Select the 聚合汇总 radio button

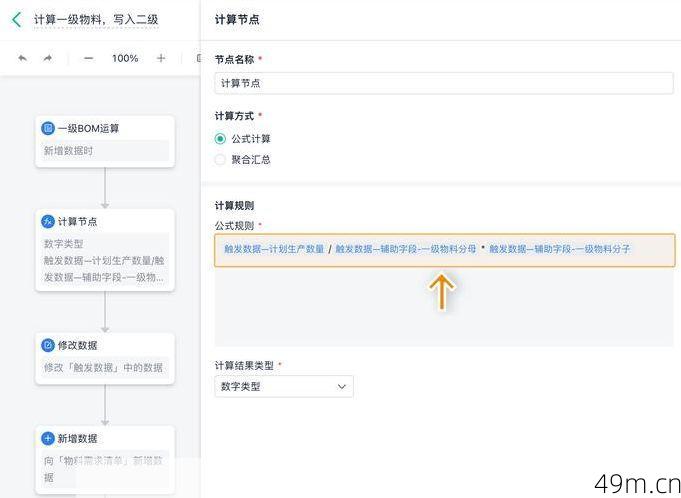220,160
